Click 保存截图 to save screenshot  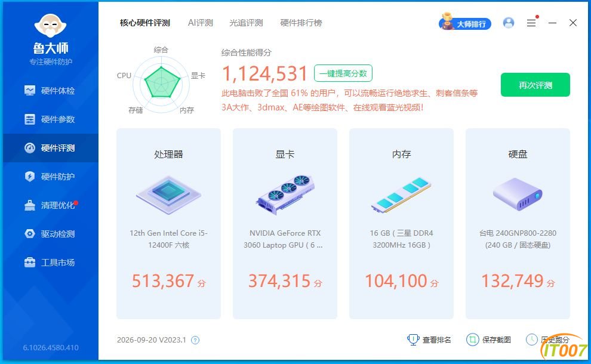click(x=489, y=340)
